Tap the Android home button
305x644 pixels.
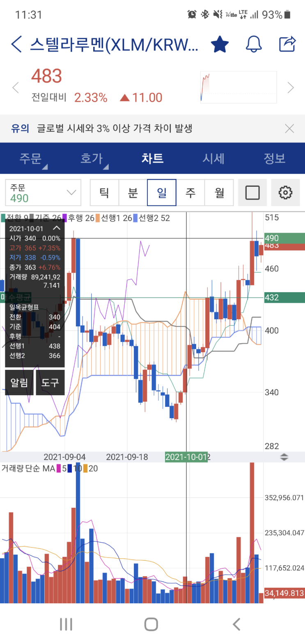tap(151, 624)
